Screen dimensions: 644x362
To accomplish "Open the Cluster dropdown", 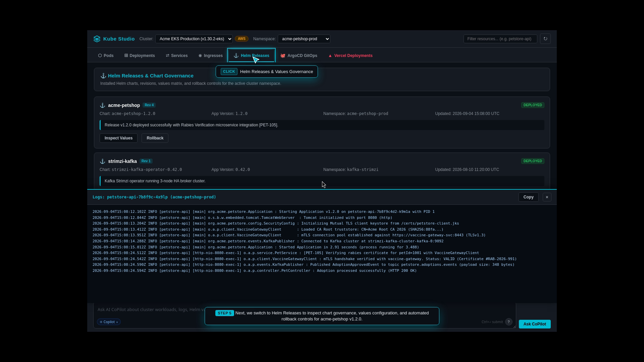I will click(194, 39).
